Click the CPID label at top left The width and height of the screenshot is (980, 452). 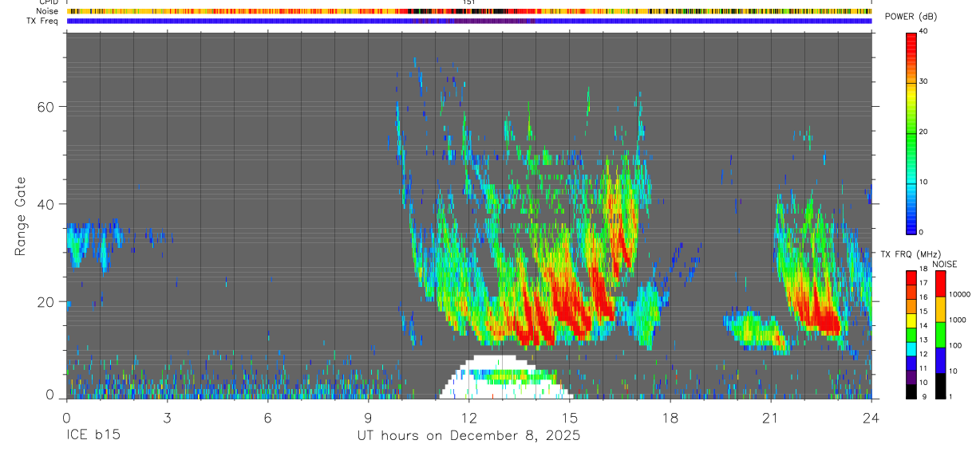click(x=48, y=2)
